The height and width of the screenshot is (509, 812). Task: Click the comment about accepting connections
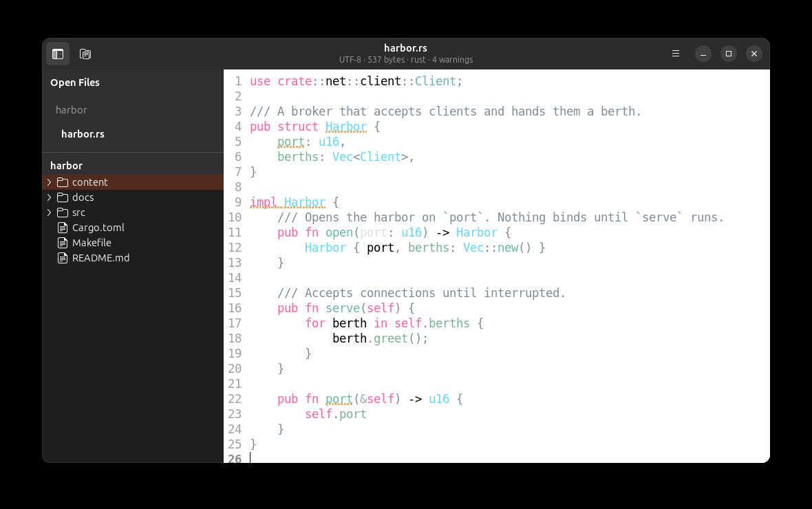click(x=421, y=294)
